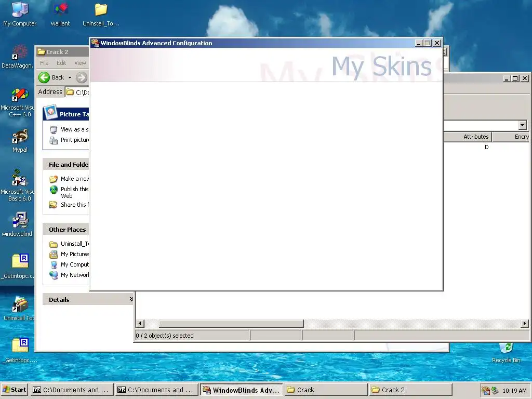The image size is (532, 399).
Task: Switch to WindowBlinds Adv... taskbar button
Action: [x=241, y=390]
